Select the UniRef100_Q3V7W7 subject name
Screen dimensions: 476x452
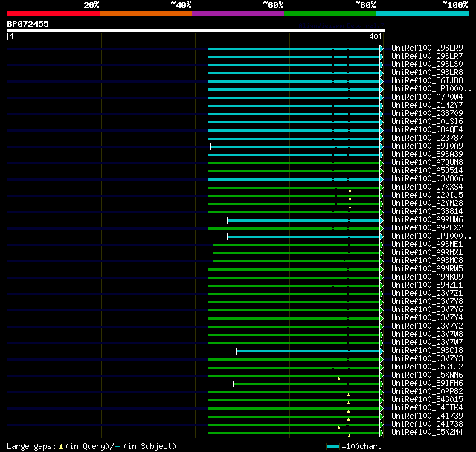point(427,343)
